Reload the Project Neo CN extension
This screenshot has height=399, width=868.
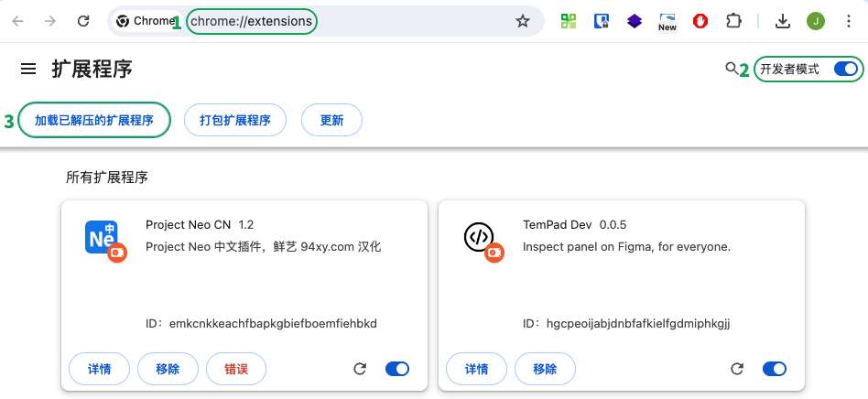pos(360,369)
